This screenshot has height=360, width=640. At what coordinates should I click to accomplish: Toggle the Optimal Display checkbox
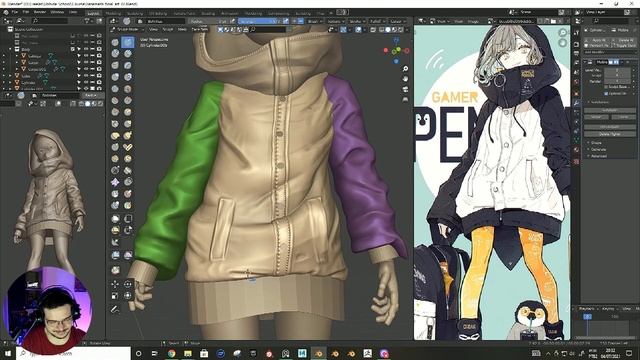pyautogui.click(x=606, y=93)
